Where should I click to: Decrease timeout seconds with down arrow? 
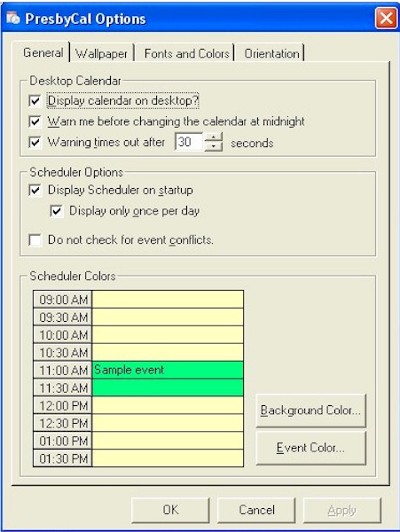(x=214, y=146)
